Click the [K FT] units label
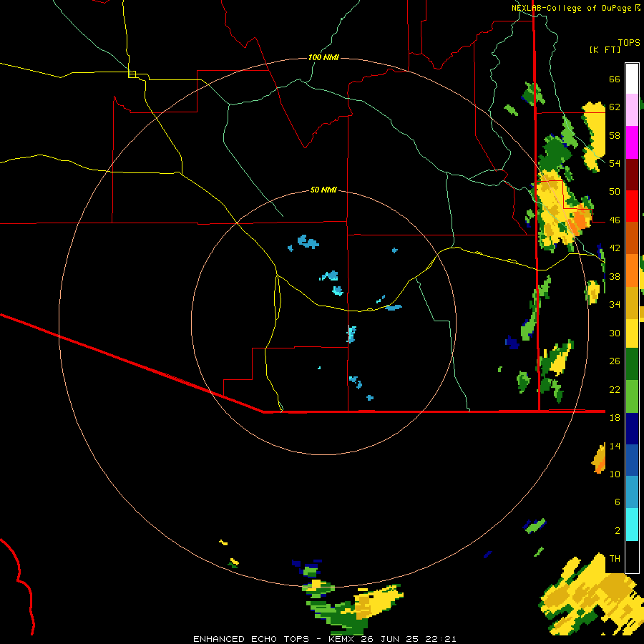 605,49
